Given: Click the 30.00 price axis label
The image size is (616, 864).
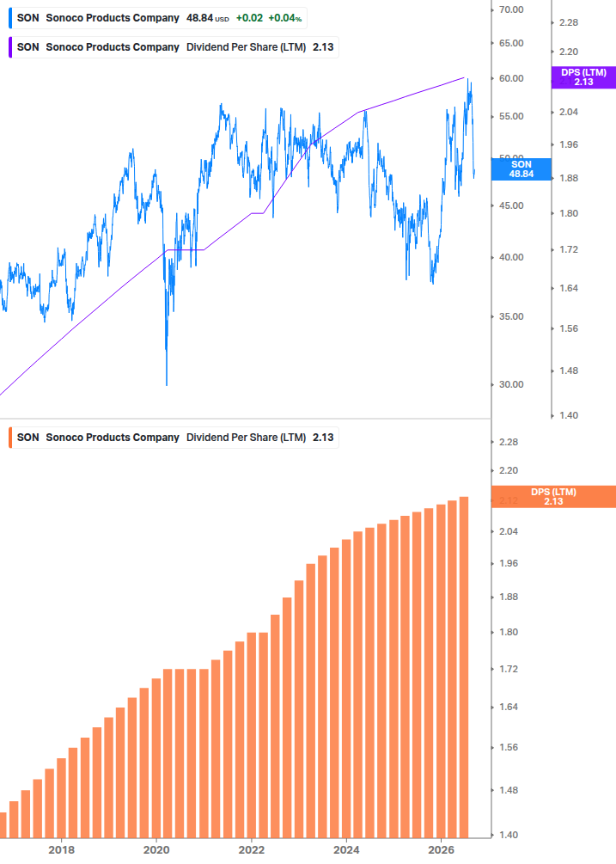Looking at the screenshot, I should click(511, 384).
